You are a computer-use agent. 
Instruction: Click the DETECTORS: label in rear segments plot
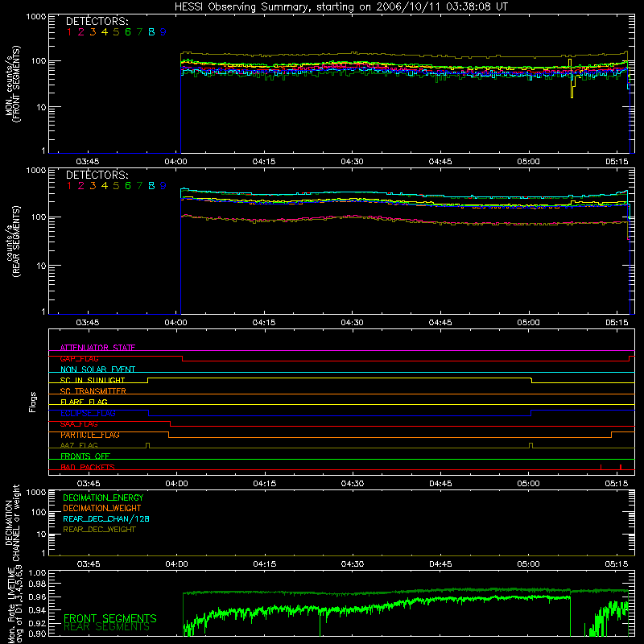point(97,175)
